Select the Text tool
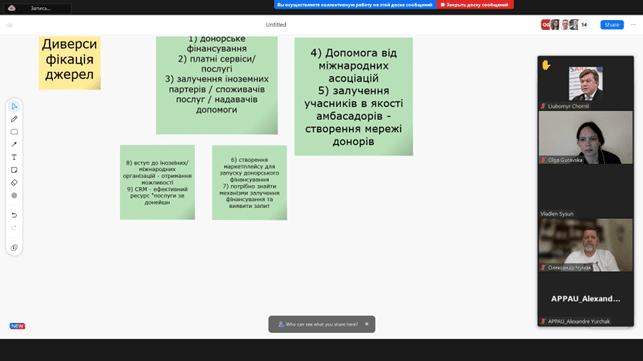 tap(14, 157)
